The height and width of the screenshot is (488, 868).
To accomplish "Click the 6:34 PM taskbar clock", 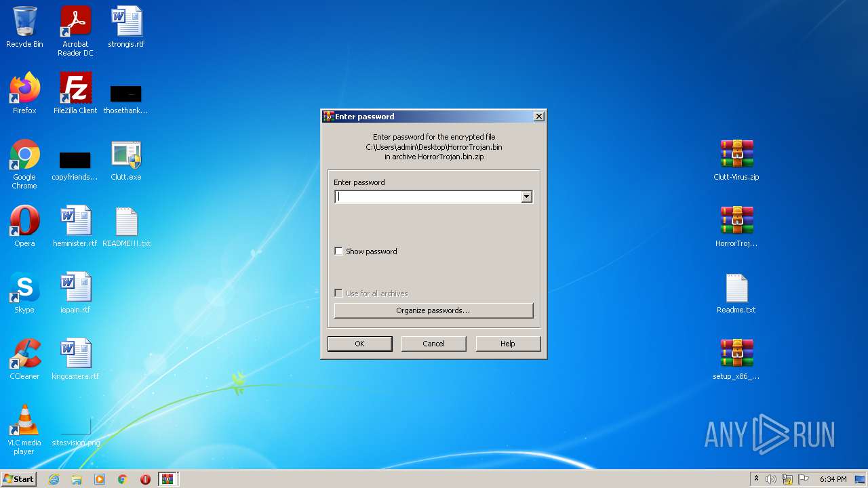I will [833, 479].
